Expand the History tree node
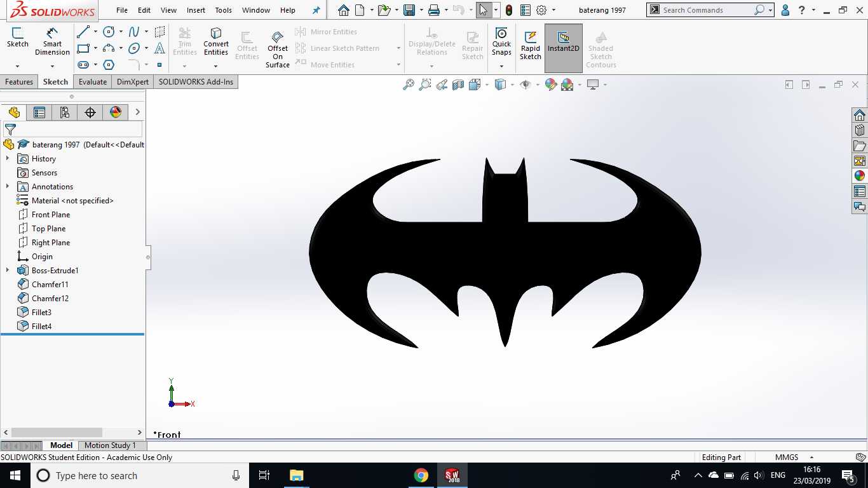The height and width of the screenshot is (488, 868). 8,159
